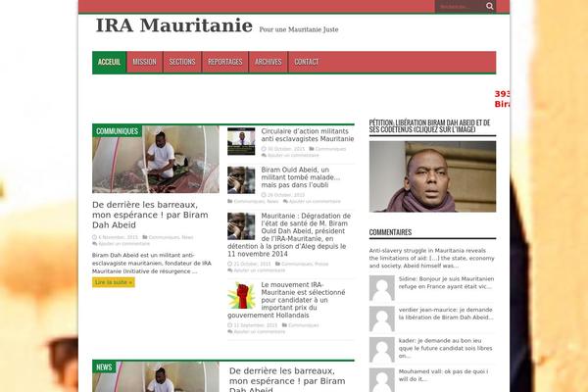
Task: Open the News section category label
Action: point(104,367)
